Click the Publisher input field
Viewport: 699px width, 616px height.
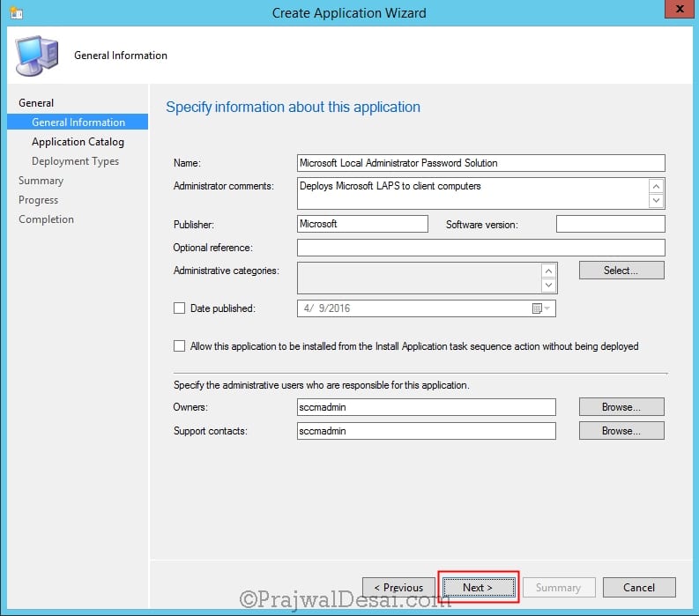point(362,224)
